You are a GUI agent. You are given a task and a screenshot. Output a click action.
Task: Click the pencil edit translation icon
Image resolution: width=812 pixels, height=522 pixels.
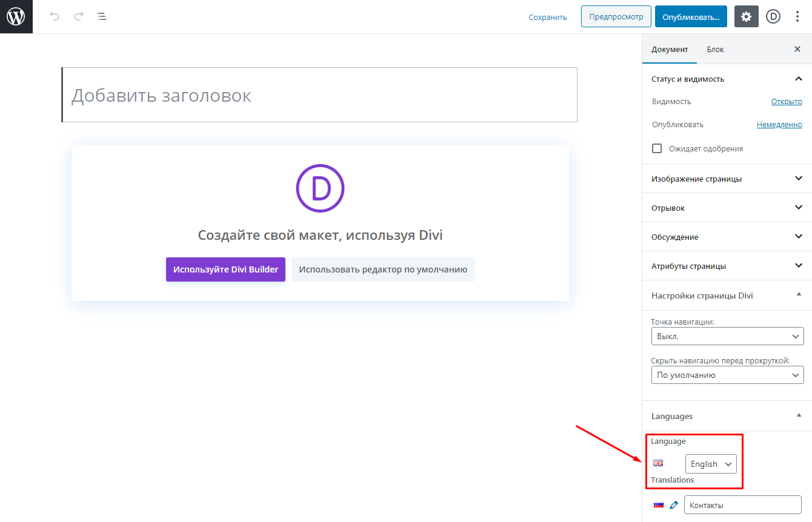(674, 505)
